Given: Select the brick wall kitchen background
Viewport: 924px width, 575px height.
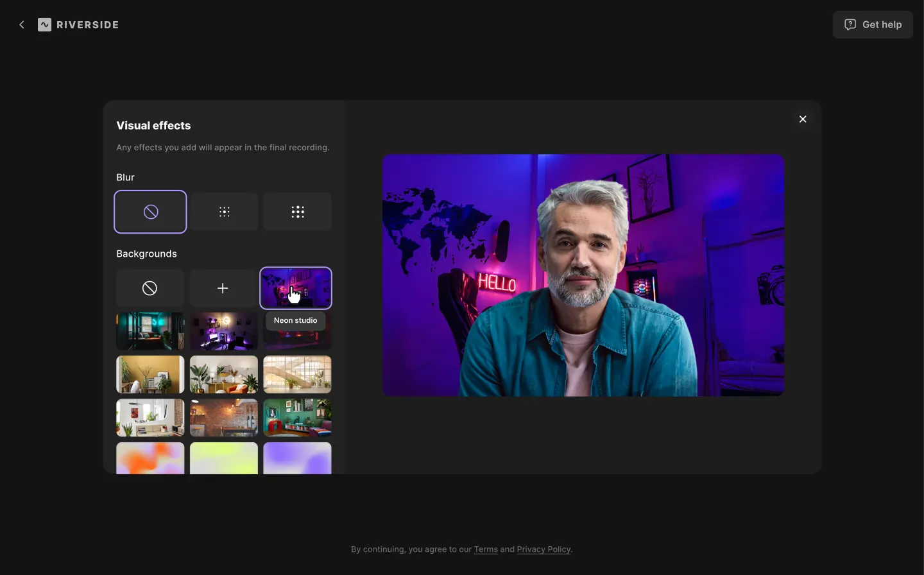Looking at the screenshot, I should tap(223, 417).
